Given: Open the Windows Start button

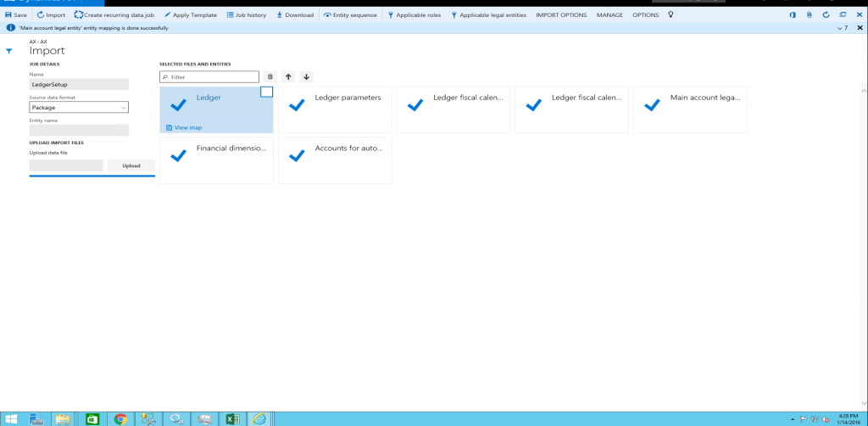Looking at the screenshot, I should [x=10, y=419].
